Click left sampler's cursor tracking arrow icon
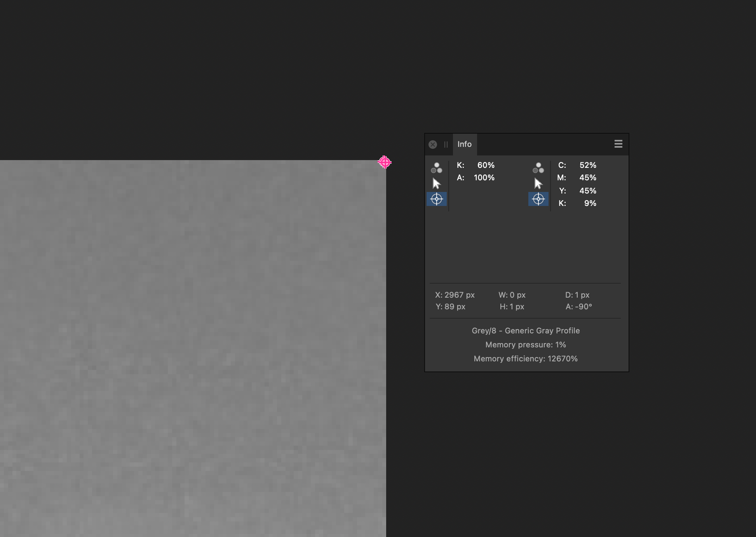This screenshot has height=537, width=756. [x=436, y=183]
